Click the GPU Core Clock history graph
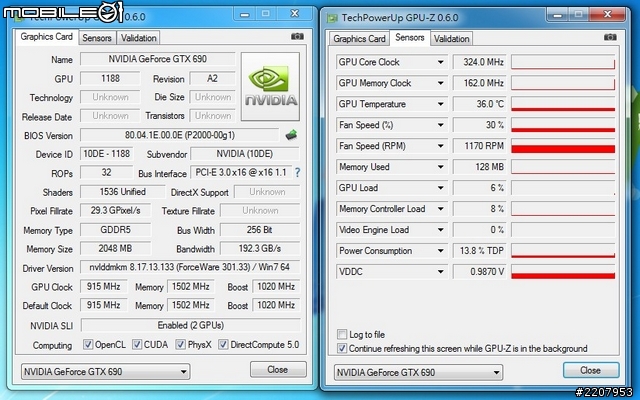 click(x=563, y=62)
